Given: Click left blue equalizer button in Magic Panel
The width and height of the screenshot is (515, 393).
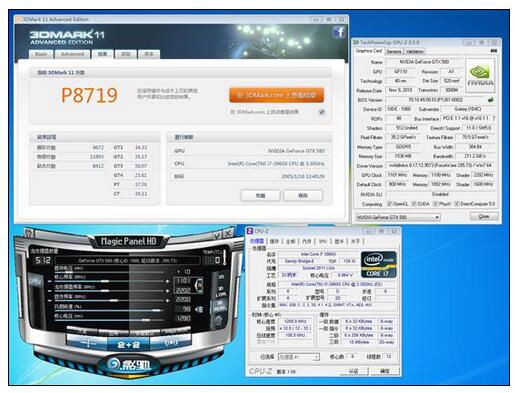Looking at the screenshot, I should (x=87, y=343).
